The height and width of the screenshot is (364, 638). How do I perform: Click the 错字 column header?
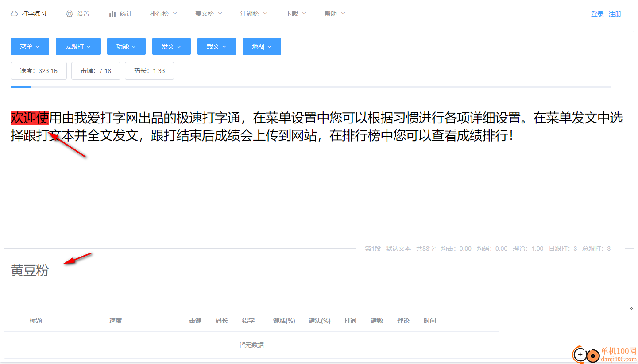tap(248, 321)
